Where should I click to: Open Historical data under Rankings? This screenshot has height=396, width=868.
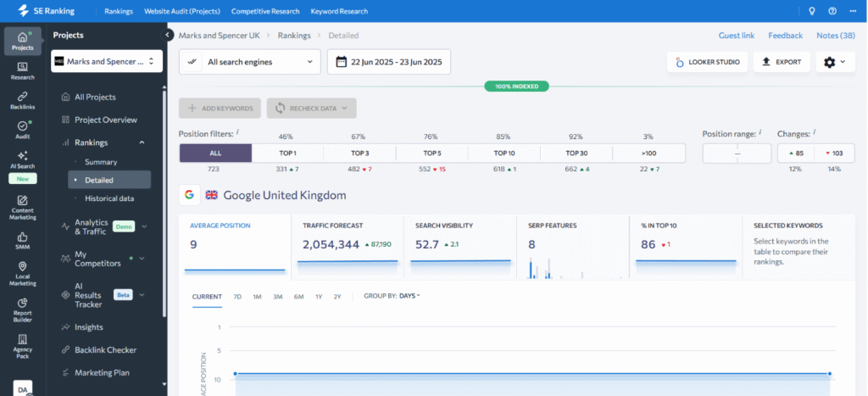[109, 198]
